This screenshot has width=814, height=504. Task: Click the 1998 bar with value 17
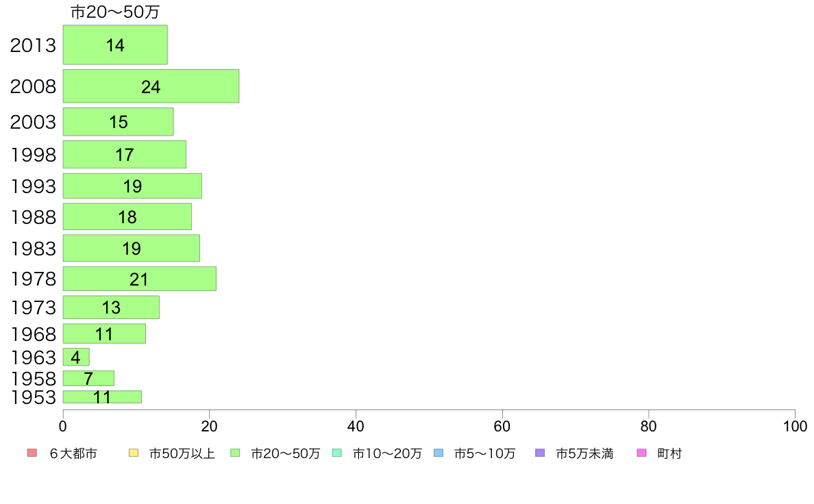point(125,155)
